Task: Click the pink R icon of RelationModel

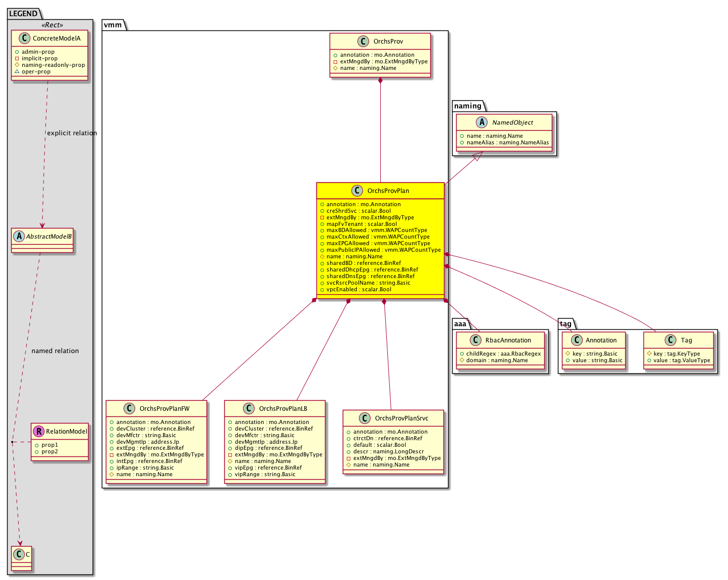Action: 38,432
